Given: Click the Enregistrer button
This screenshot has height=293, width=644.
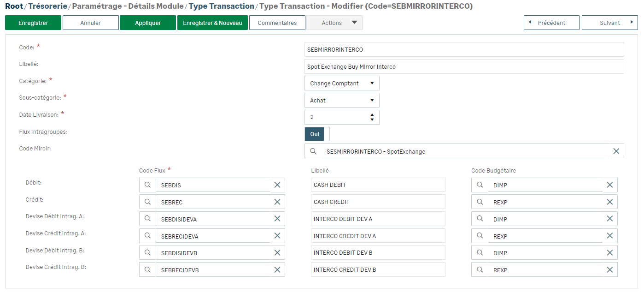Looking at the screenshot, I should pos(33,23).
